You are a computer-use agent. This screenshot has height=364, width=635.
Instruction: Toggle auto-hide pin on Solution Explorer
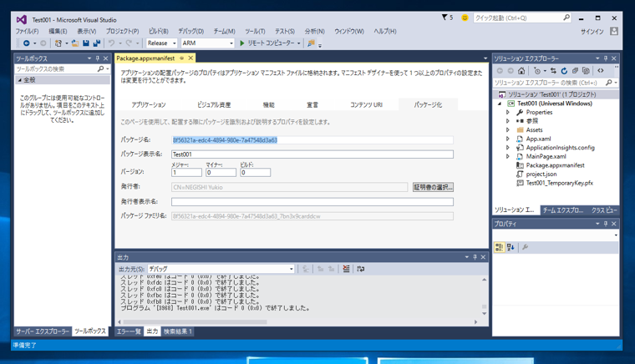coord(606,58)
